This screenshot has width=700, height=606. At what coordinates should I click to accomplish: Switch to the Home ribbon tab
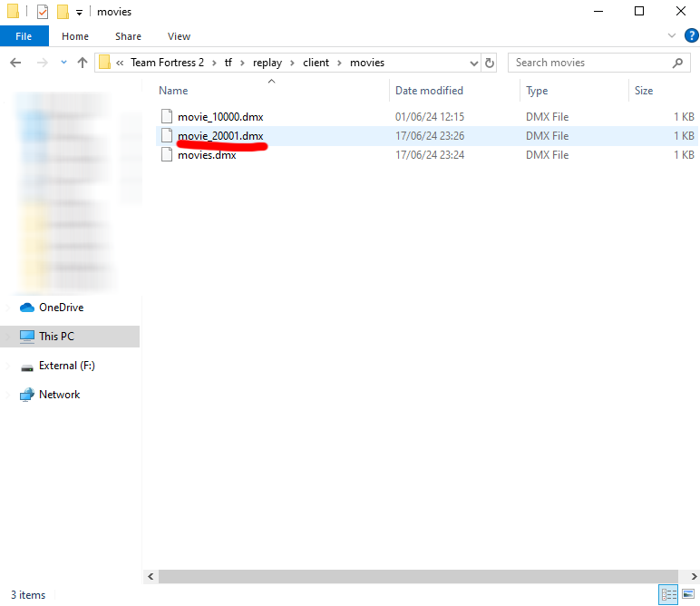(x=75, y=36)
